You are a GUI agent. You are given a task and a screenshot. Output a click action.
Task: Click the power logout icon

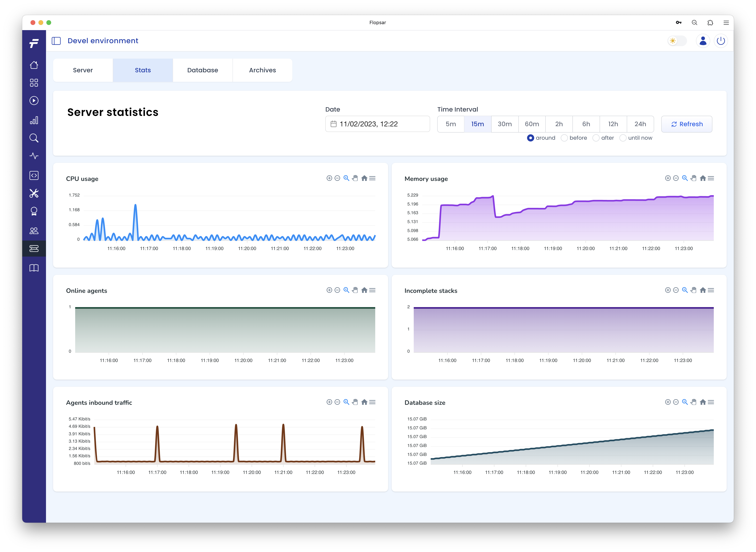tap(721, 41)
